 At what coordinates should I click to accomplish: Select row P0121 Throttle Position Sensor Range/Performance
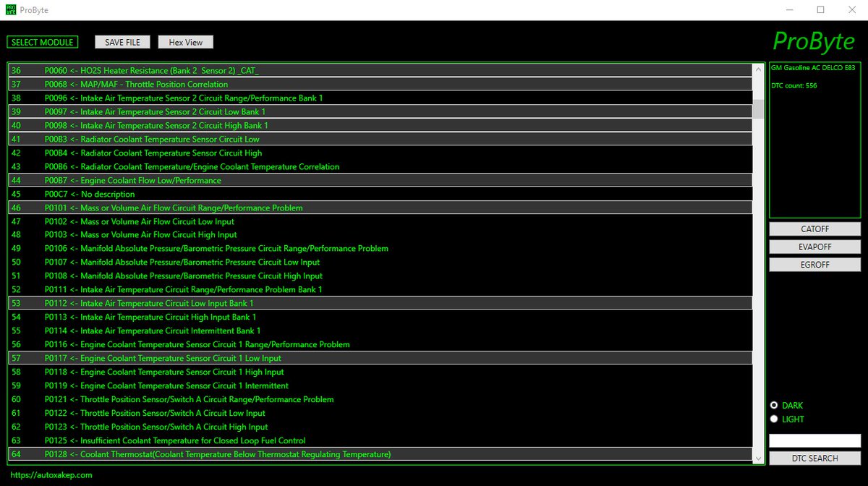click(380, 399)
